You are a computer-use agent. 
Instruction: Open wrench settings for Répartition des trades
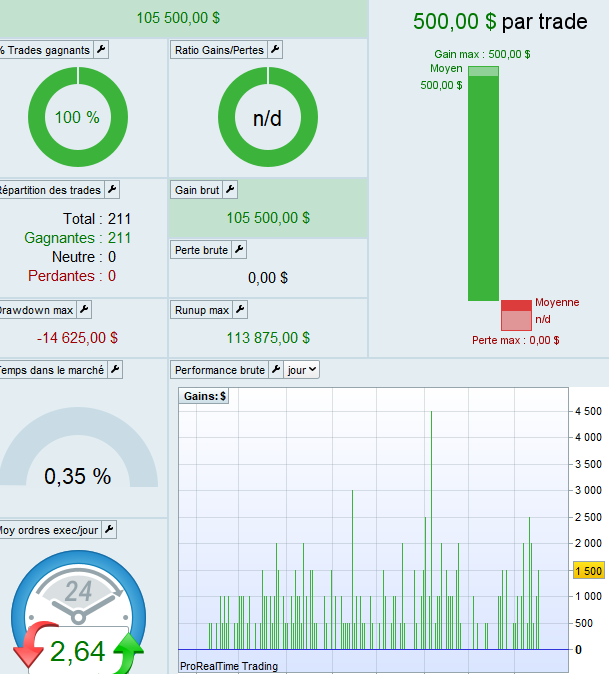[x=112, y=190]
